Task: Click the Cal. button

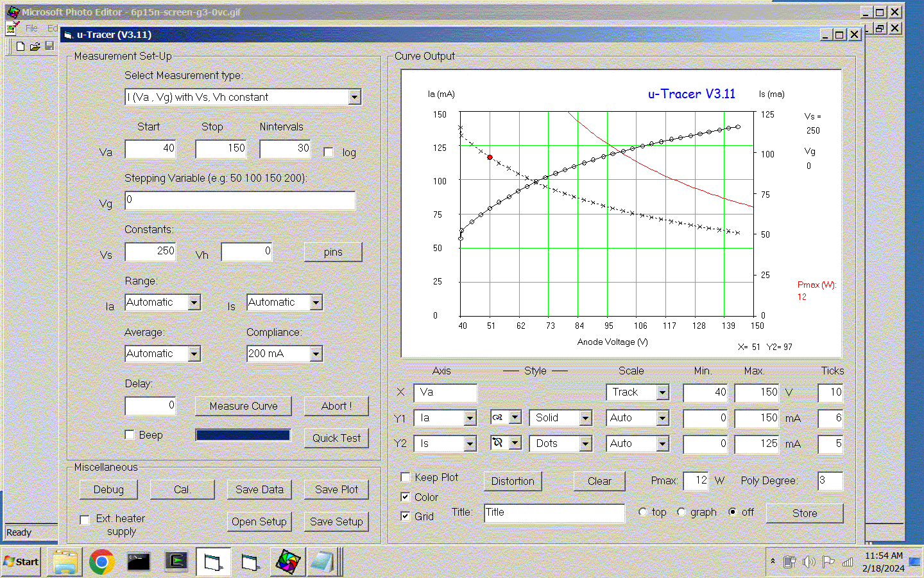Action: click(182, 489)
